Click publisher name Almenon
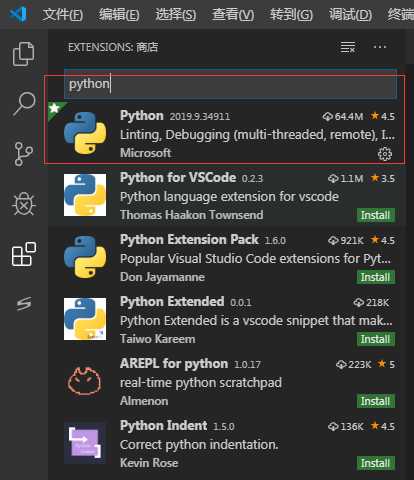The image size is (414, 480). pos(144,401)
